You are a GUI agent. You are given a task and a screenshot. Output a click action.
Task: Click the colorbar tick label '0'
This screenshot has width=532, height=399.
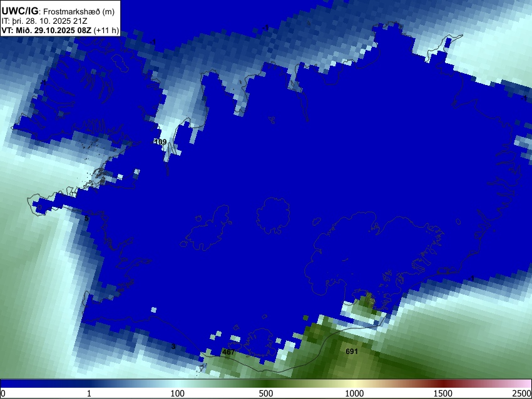3,393
